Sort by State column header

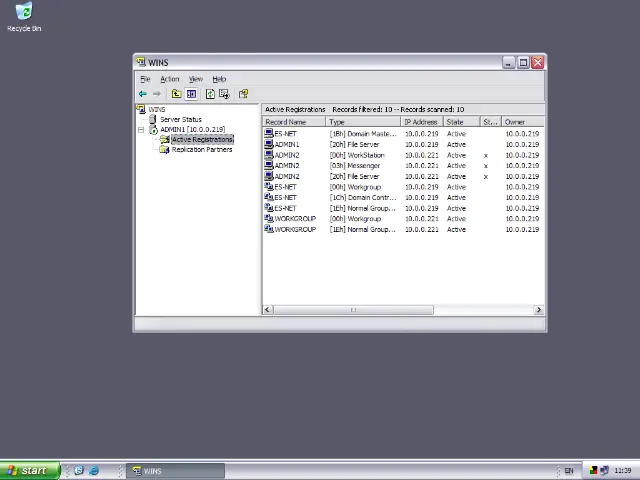462,122
